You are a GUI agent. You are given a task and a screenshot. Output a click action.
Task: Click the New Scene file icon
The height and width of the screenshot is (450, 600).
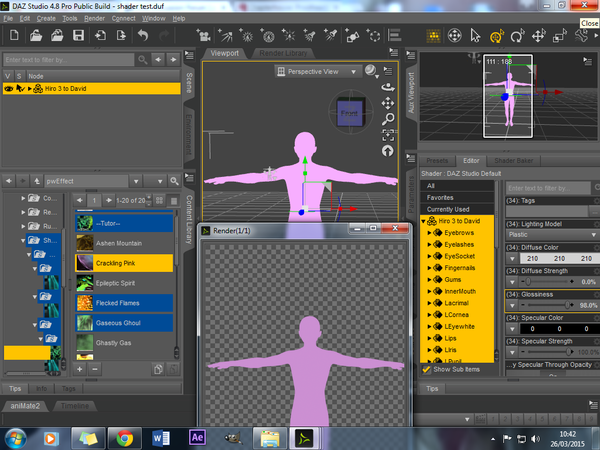click(x=14, y=36)
